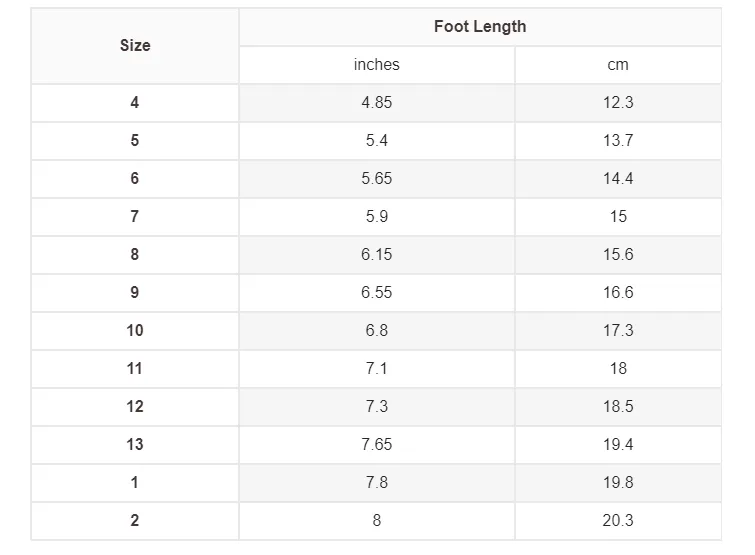Click size 8 in Size column
The width and height of the screenshot is (755, 555).
(x=135, y=255)
